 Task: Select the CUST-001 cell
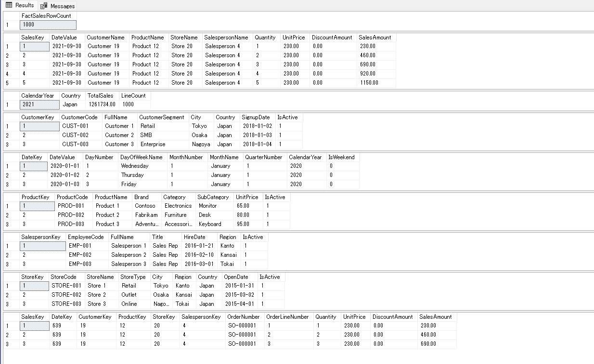(81, 126)
